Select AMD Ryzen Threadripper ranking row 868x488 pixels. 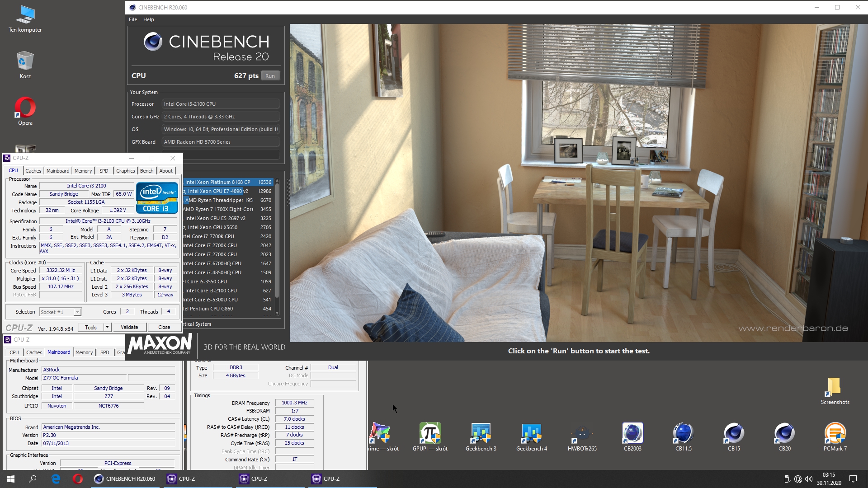pyautogui.click(x=228, y=200)
